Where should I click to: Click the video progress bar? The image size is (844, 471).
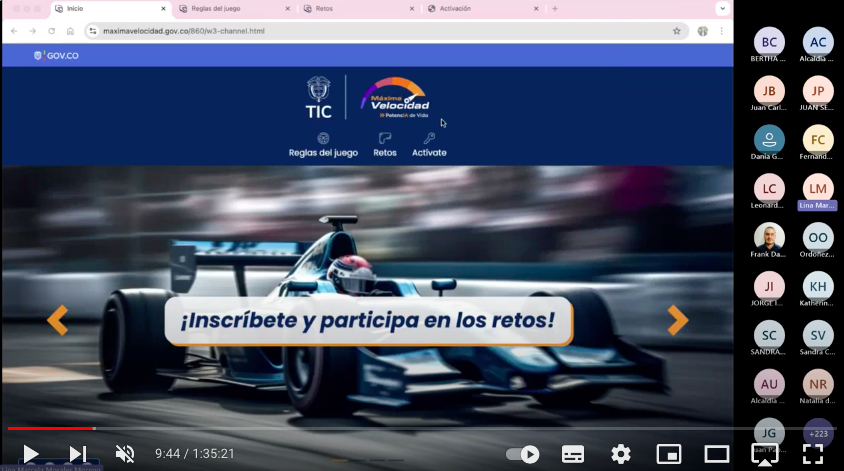[x=400, y=428]
